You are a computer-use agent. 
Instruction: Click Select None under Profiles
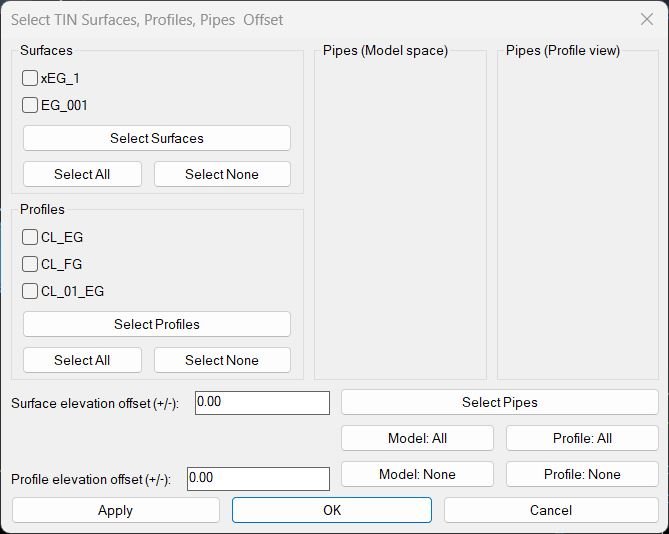coord(222,360)
